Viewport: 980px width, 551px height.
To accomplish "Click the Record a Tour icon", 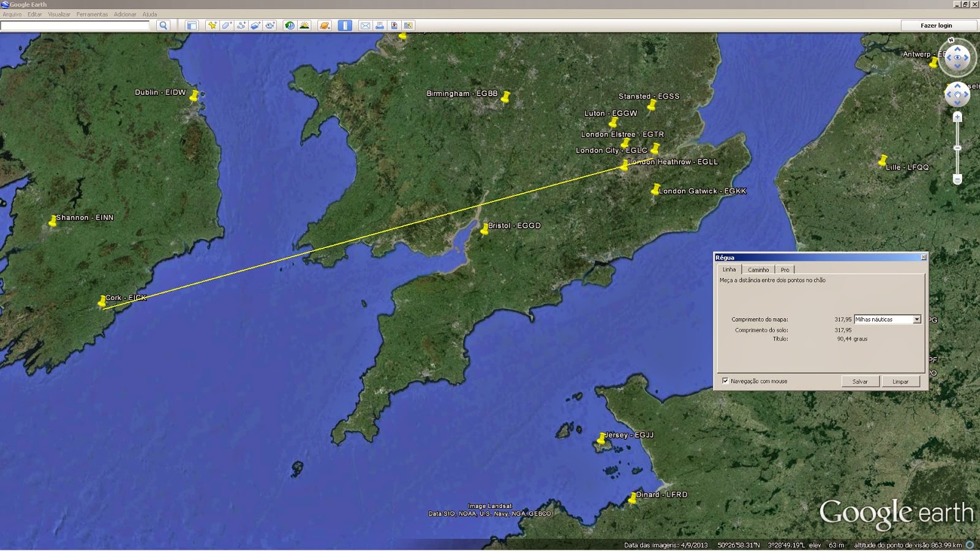I will 270,25.
